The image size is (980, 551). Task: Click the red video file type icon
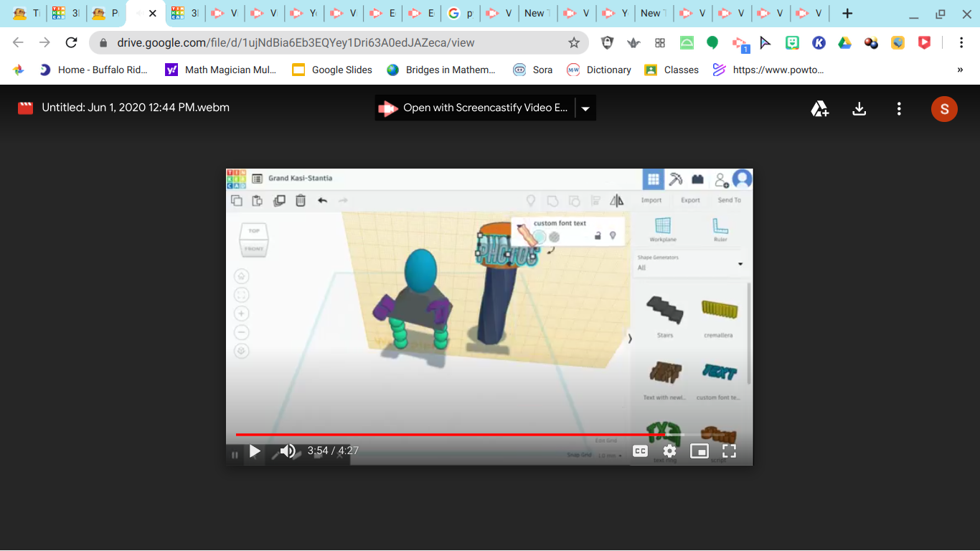(x=25, y=108)
